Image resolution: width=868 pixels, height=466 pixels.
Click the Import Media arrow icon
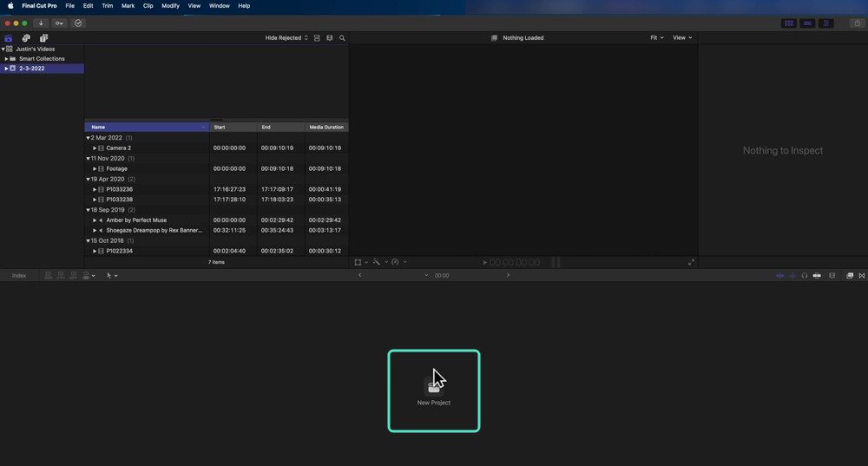(41, 23)
